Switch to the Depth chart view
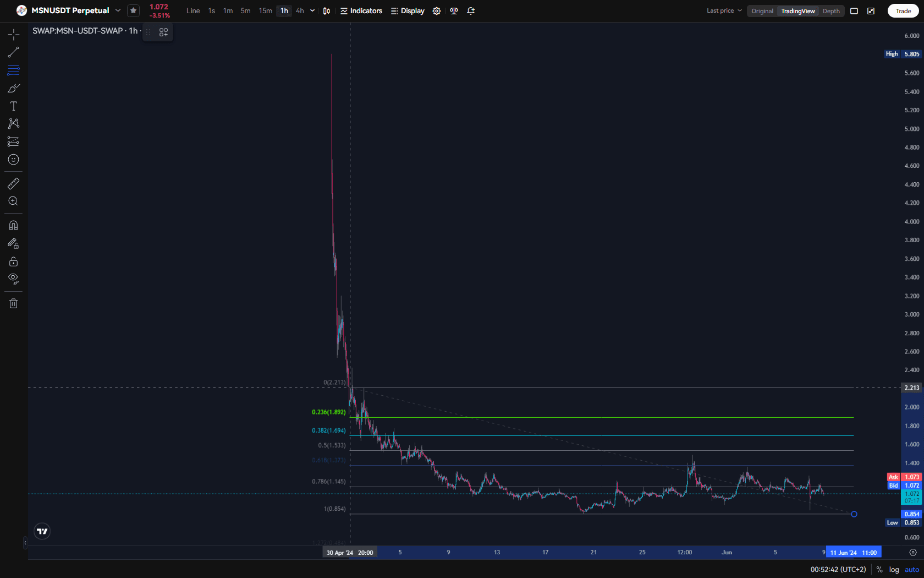The height and width of the screenshot is (578, 924). (831, 11)
